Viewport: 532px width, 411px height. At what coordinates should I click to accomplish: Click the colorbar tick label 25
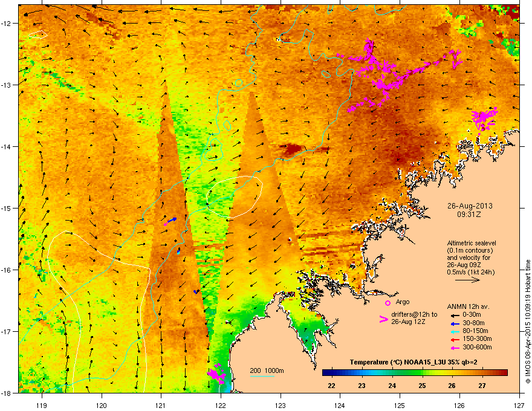[x=422, y=386]
